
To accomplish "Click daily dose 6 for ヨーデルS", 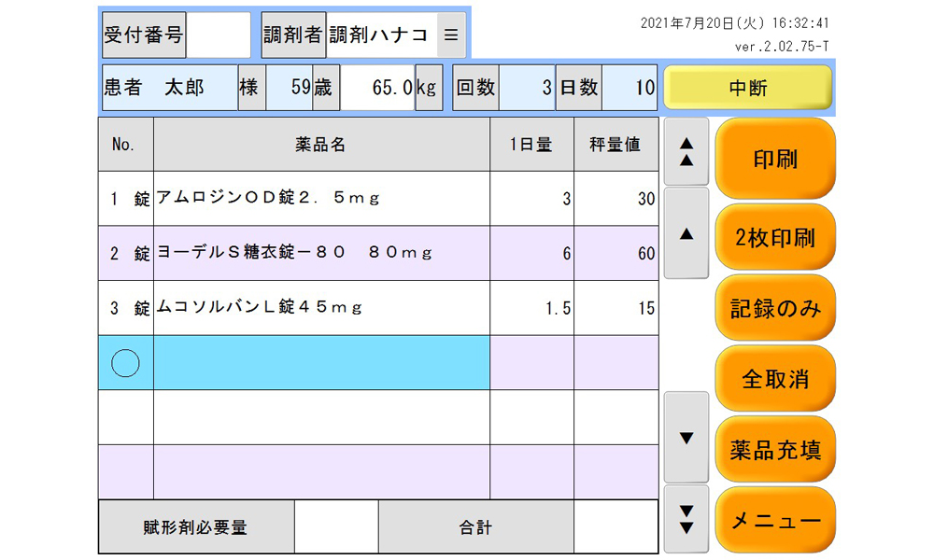I will 532,253.
